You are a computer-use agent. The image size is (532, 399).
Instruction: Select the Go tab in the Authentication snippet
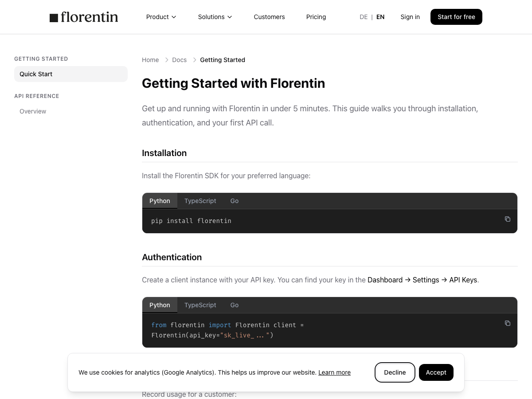point(234,305)
